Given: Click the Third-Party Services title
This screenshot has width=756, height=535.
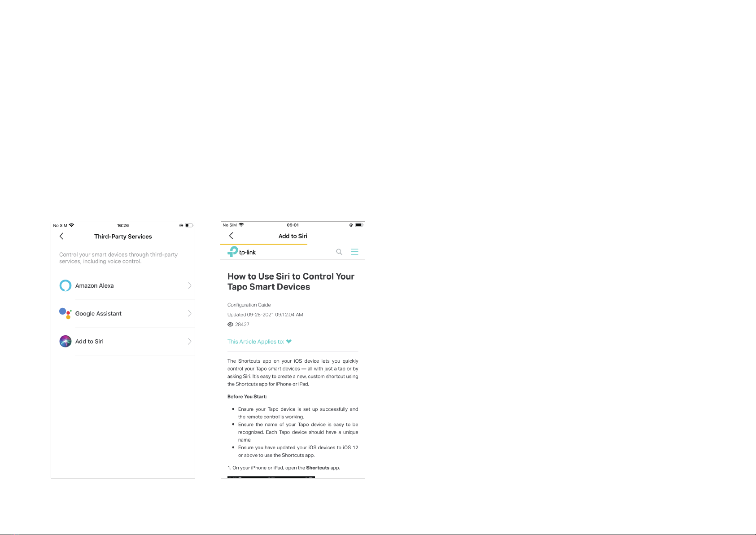Looking at the screenshot, I should (123, 237).
